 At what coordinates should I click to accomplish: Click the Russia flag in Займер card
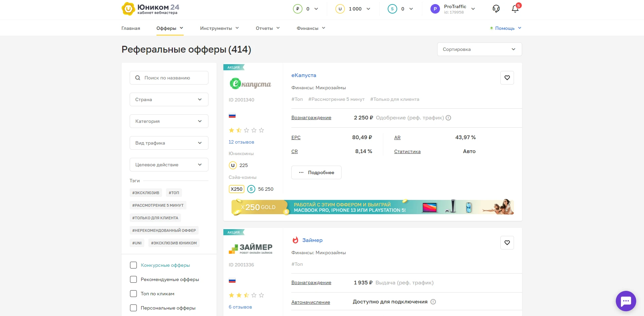click(232, 281)
